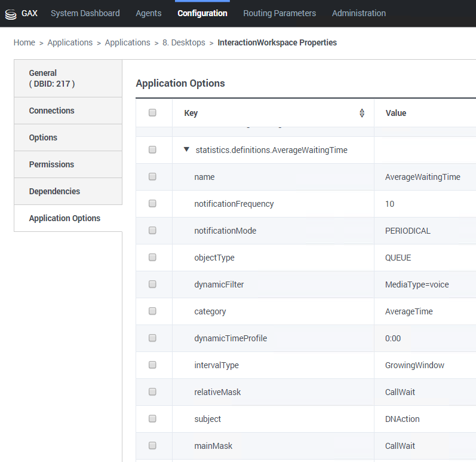Select the objectType row checkbox
The image size is (476, 462).
tap(152, 258)
